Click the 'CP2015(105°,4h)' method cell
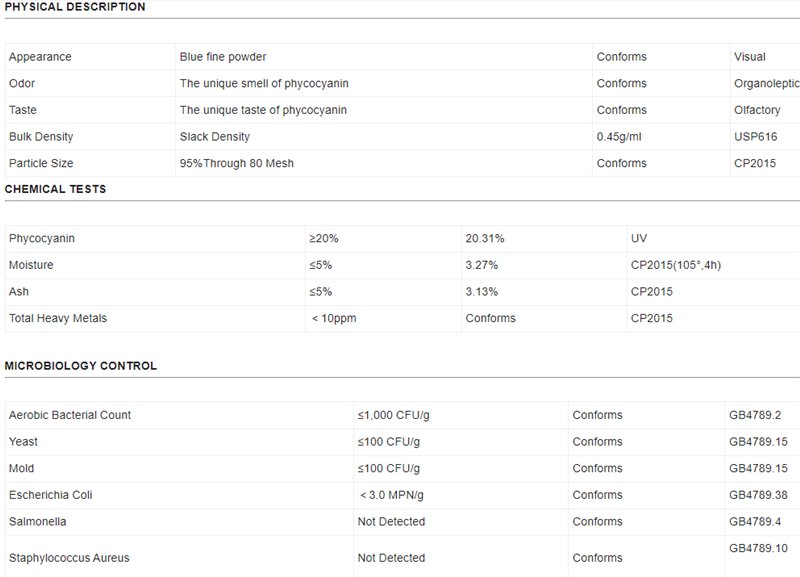 pyautogui.click(x=673, y=266)
